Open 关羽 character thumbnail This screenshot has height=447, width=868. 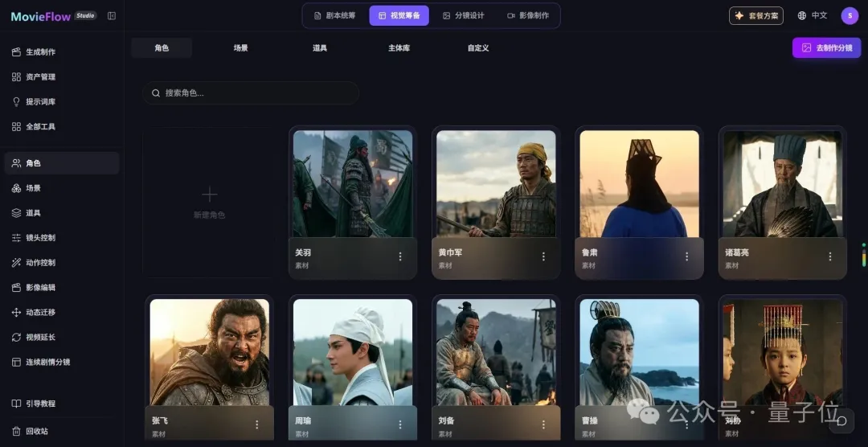click(x=353, y=184)
